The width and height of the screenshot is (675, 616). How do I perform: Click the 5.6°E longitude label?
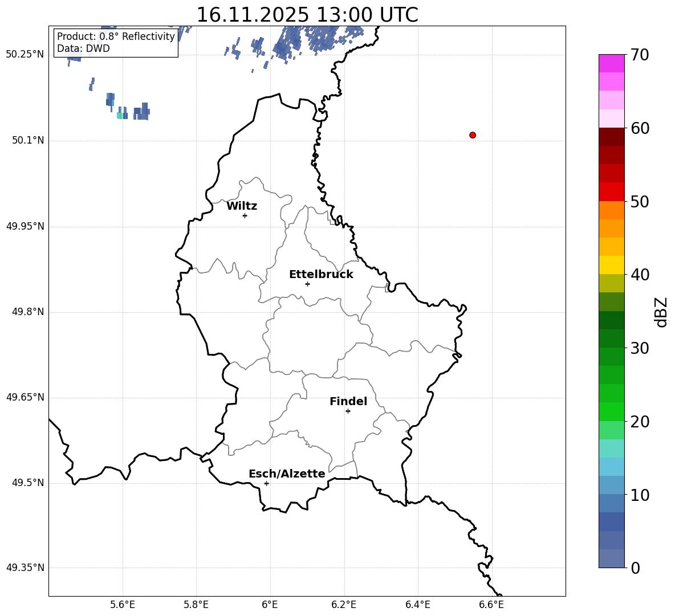coord(122,605)
